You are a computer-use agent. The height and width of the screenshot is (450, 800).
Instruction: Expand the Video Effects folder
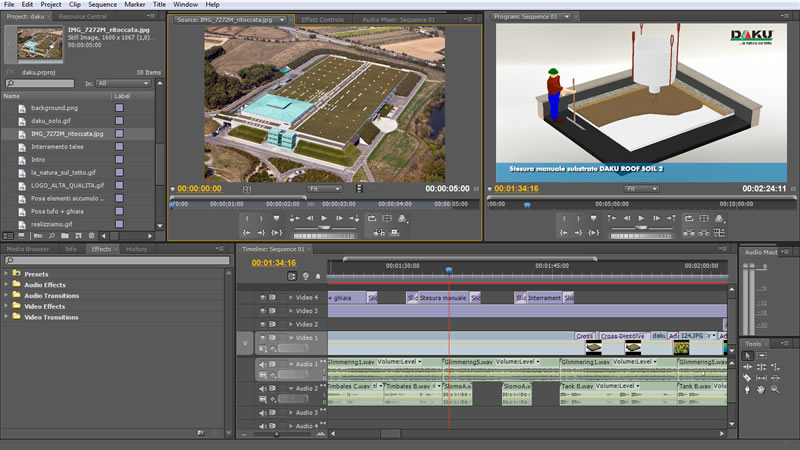coord(6,306)
